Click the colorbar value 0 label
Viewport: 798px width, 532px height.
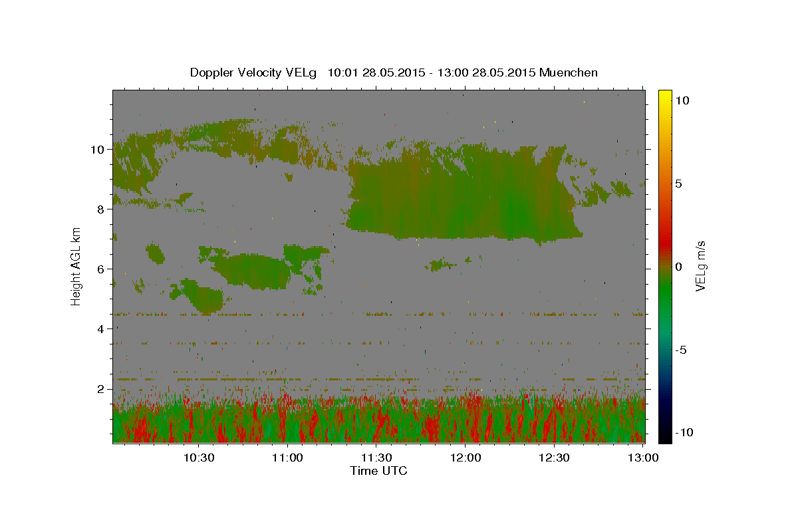679,267
